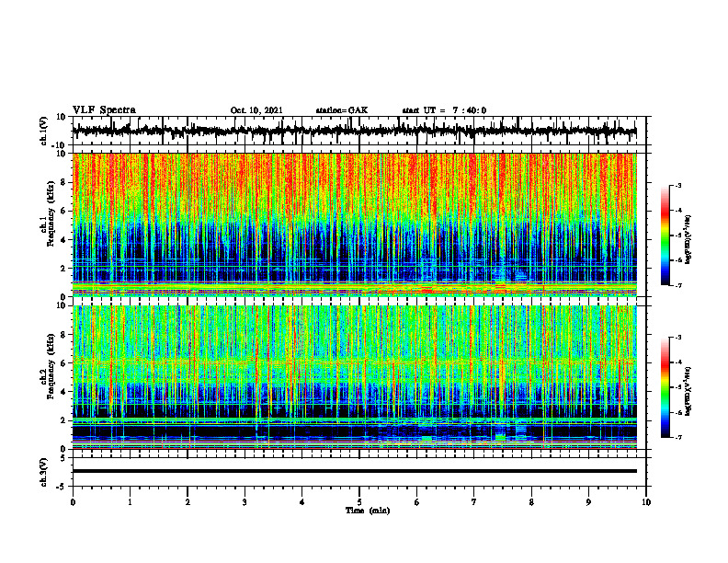Click the time axis tick label "10"
Screen dimensions: 728x563
[x=646, y=502]
